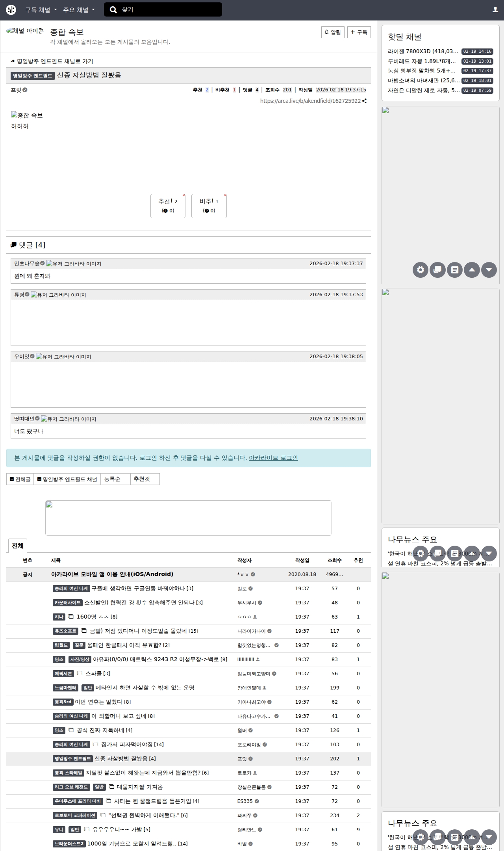Open hot deal 마법소녀의 마녀재판 listing
The height and width of the screenshot is (851, 504).
pos(424,80)
